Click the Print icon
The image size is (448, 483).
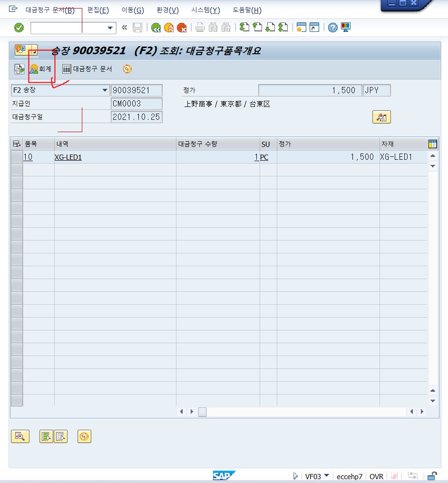pos(200,28)
